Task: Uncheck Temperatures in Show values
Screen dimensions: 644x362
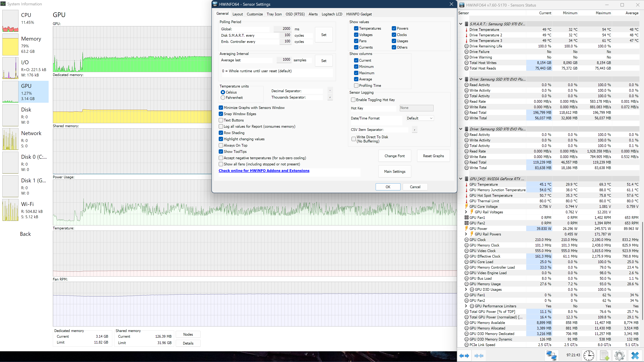Action: [356, 28]
